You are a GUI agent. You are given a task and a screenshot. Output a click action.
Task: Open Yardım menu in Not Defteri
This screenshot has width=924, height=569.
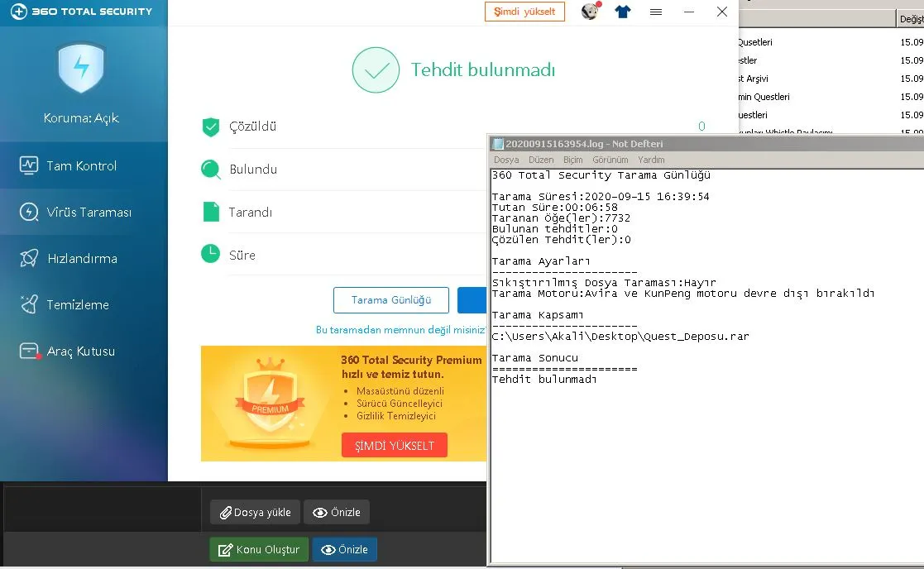click(x=651, y=160)
